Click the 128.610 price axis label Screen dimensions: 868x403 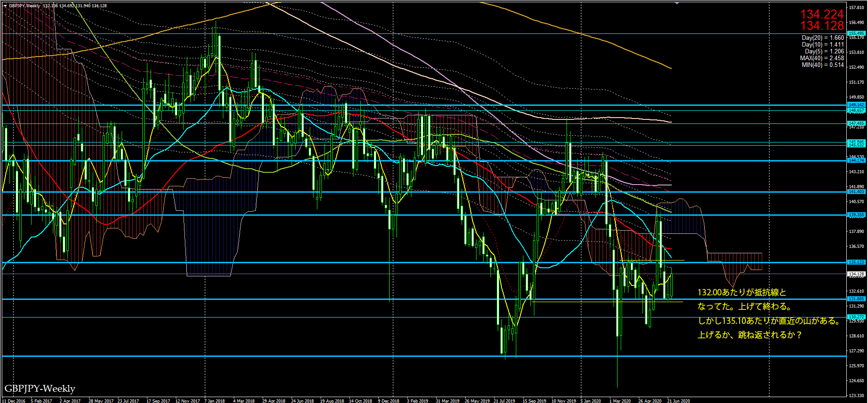(857, 336)
